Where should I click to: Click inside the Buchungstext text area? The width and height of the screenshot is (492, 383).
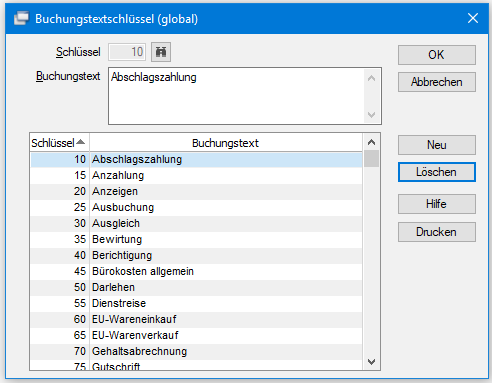tap(237, 96)
